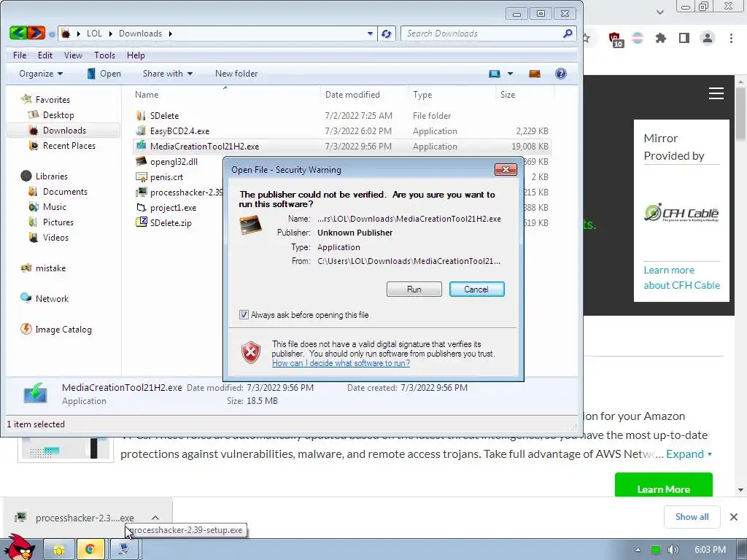747x560 pixels.
Task: Click the Network icon in navigation pane
Action: click(x=26, y=298)
